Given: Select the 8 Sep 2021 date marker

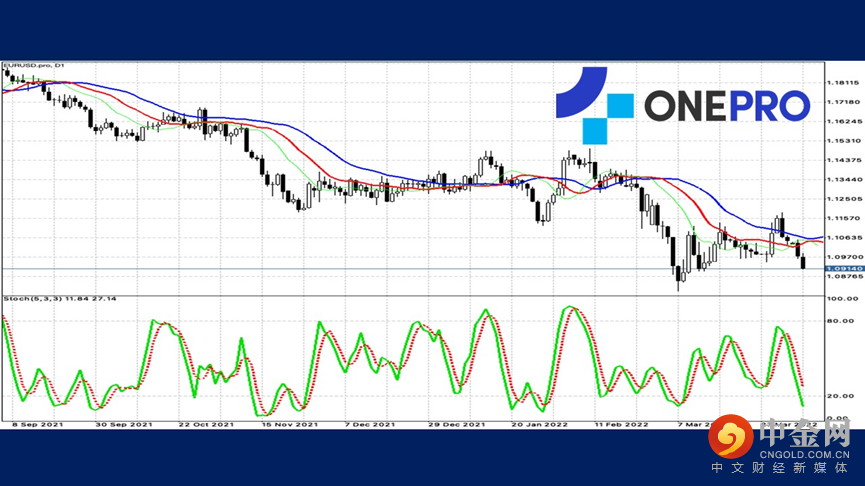Looking at the screenshot, I should (x=35, y=424).
